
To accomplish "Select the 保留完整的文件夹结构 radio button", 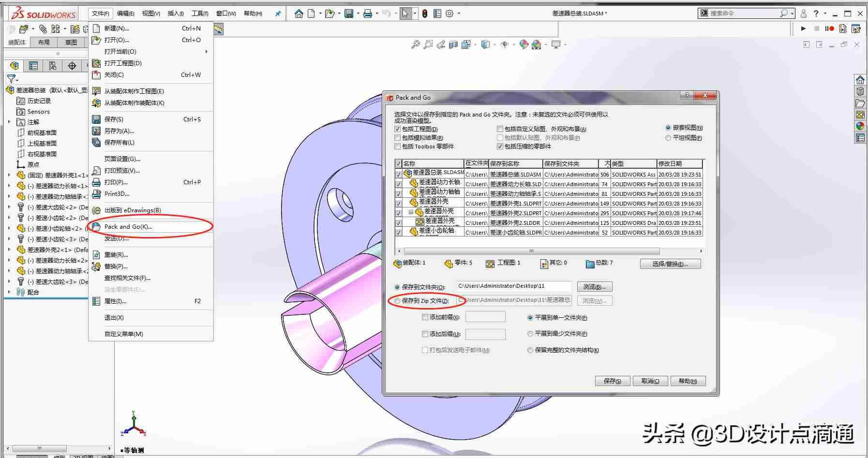I will click(x=530, y=350).
